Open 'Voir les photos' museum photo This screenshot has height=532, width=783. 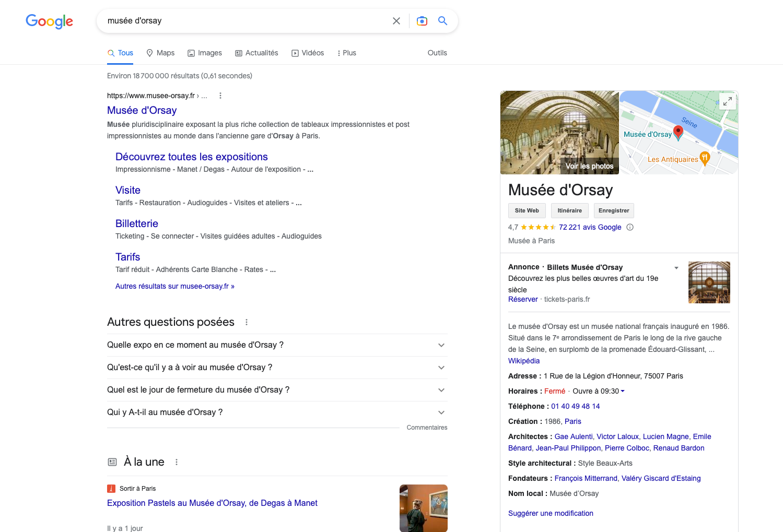(559, 133)
